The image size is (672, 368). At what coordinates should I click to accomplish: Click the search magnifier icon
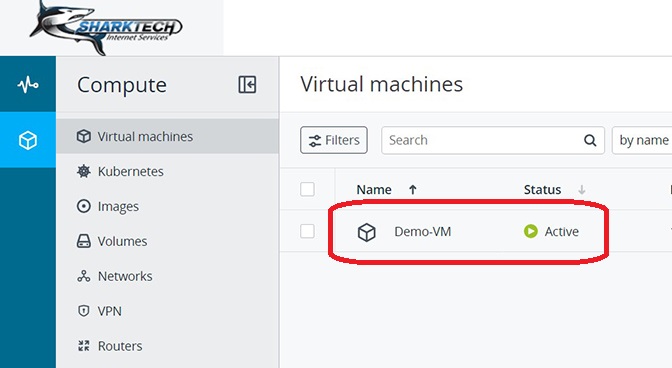[590, 140]
